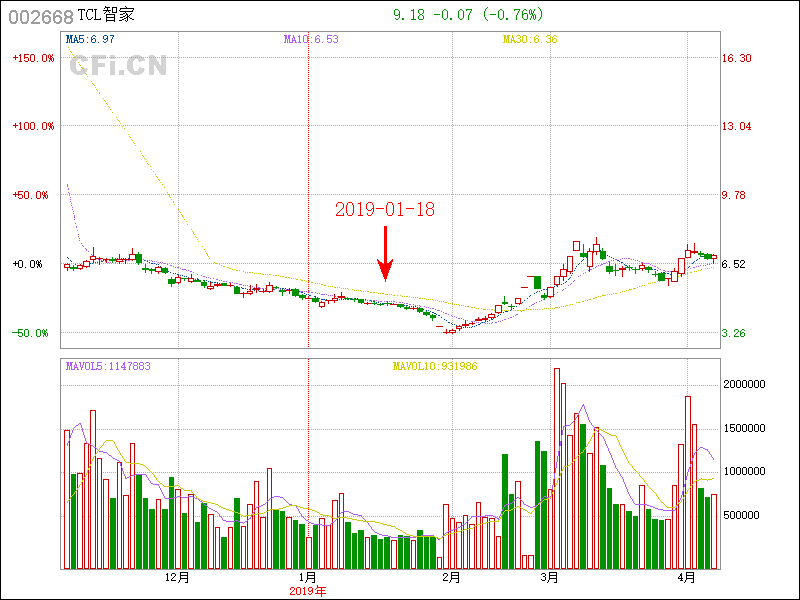This screenshot has height=600, width=800.
Task: Select the MA5:6.97 indicator label
Action: (x=88, y=39)
